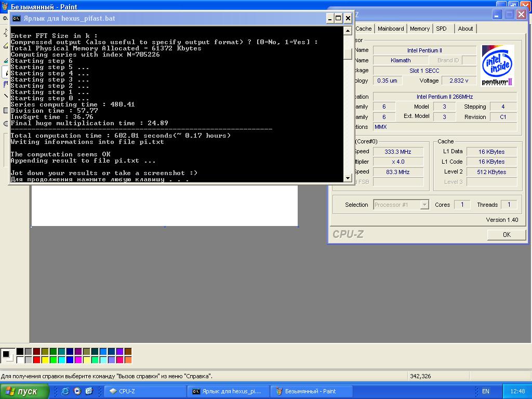Click the 83.3 MHz bus speed value

[397, 172]
